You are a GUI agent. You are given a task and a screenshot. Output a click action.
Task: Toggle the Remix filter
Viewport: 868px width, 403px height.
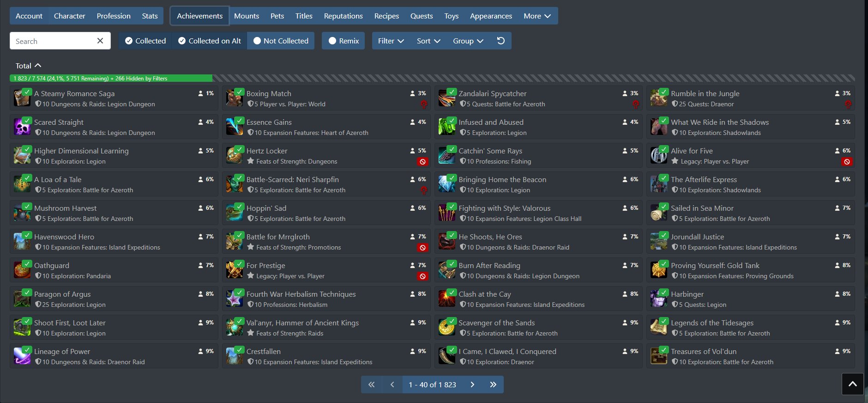[x=344, y=41]
